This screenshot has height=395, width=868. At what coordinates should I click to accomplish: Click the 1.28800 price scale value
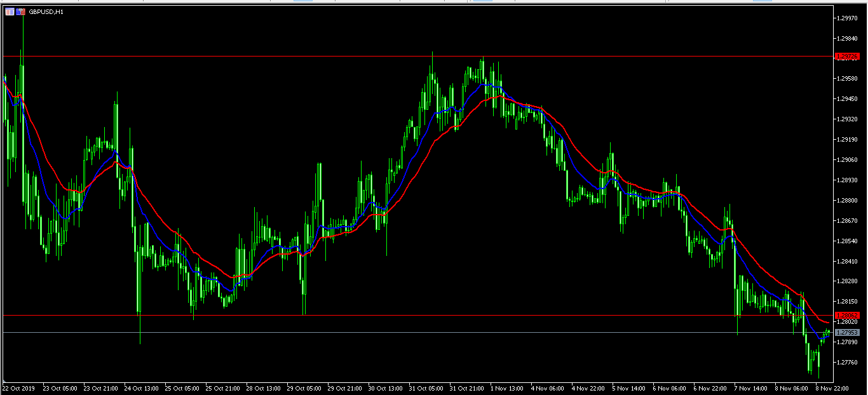coord(848,201)
